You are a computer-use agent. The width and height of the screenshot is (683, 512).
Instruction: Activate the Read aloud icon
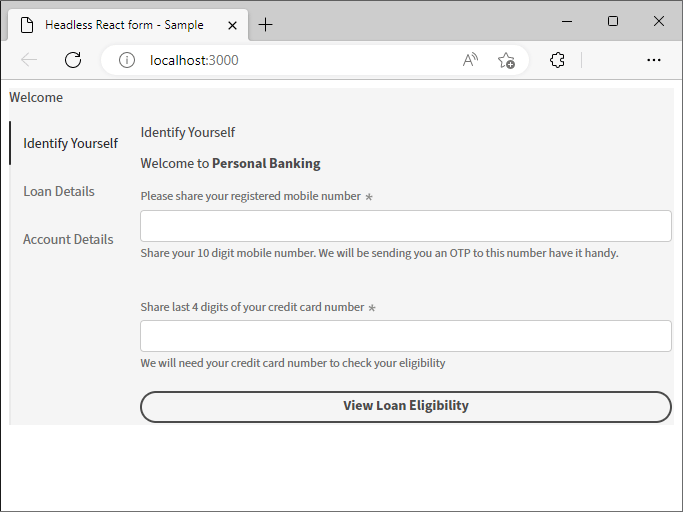[470, 60]
